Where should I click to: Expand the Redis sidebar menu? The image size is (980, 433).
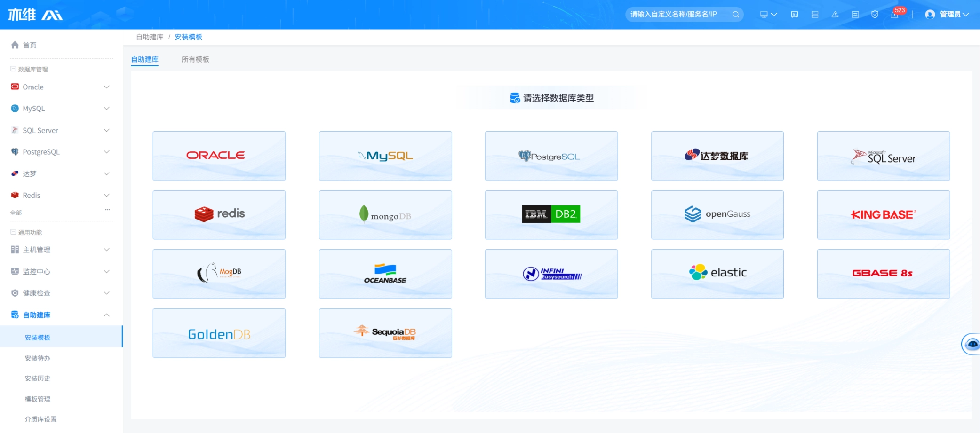(61, 195)
